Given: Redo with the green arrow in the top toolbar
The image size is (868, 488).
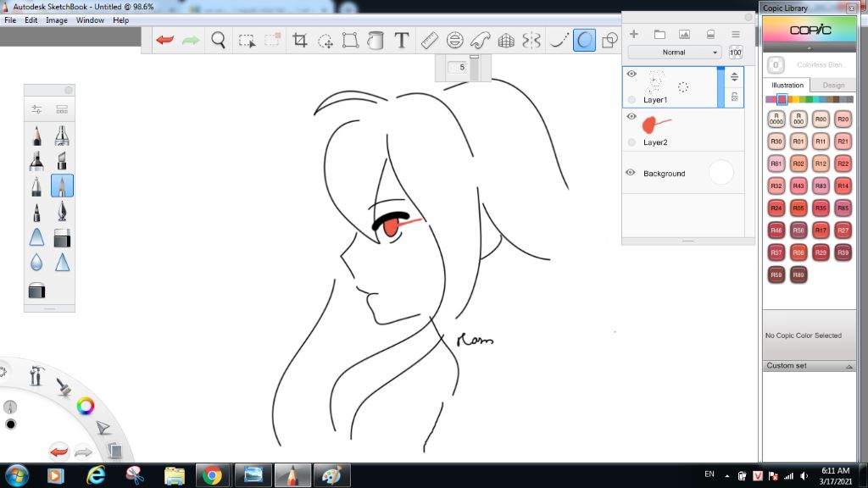Looking at the screenshot, I should coord(191,40).
